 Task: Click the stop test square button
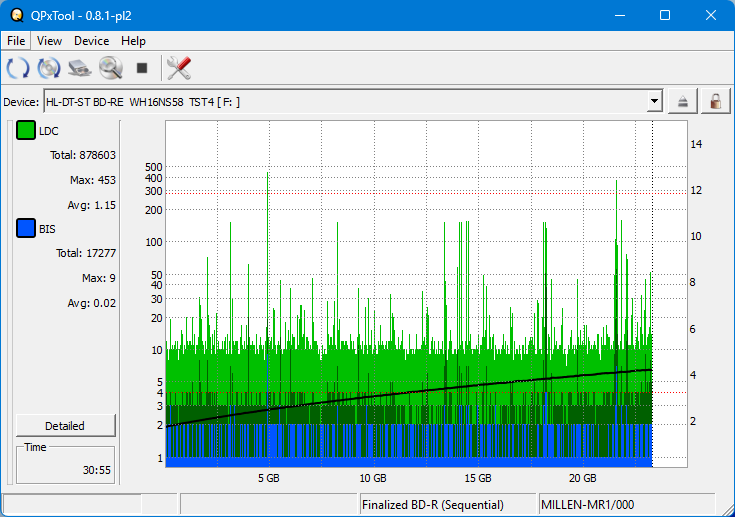point(142,68)
